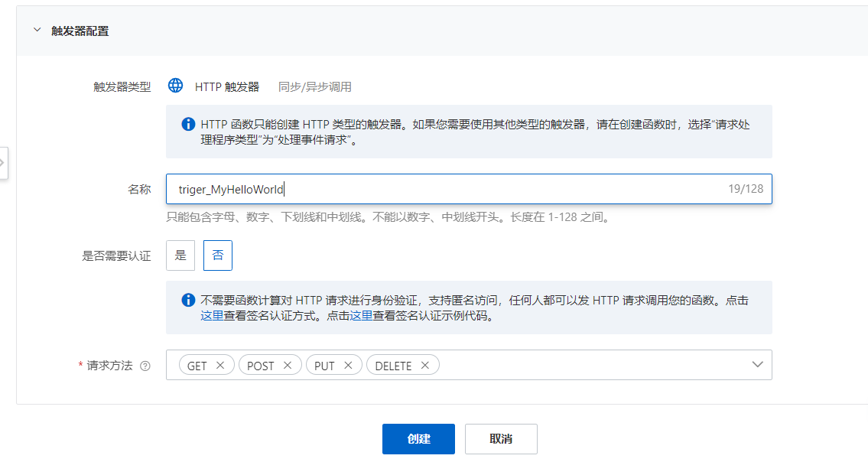Select 是 to enable authentication

click(x=180, y=255)
